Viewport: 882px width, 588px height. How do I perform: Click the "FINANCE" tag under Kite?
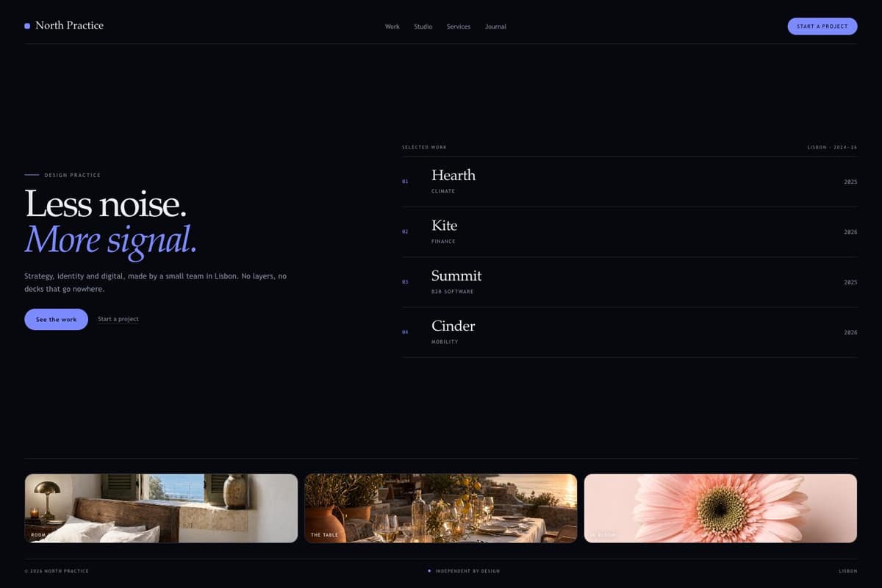point(443,241)
